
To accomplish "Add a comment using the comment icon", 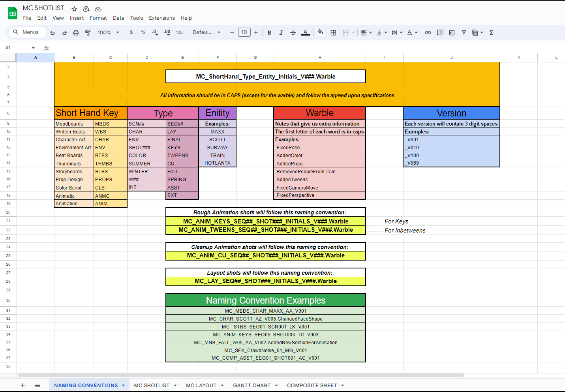I will [440, 33].
